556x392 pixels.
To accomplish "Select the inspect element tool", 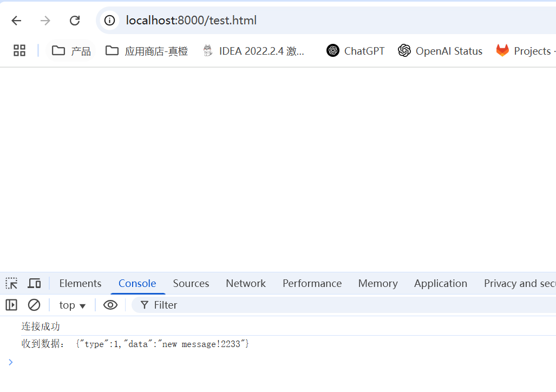I will tap(11, 283).
